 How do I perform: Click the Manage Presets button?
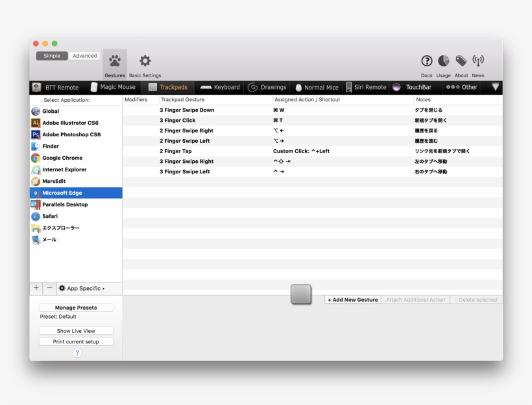[76, 308]
